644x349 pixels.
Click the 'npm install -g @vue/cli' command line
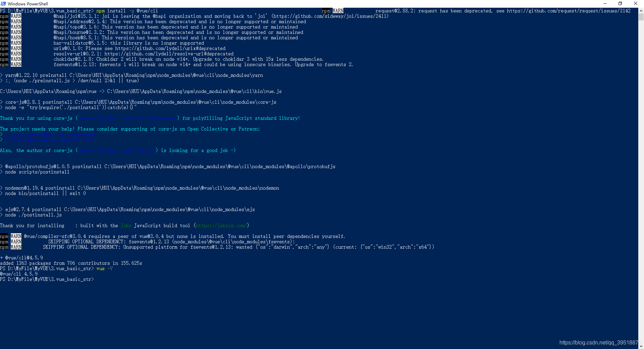pos(127,11)
